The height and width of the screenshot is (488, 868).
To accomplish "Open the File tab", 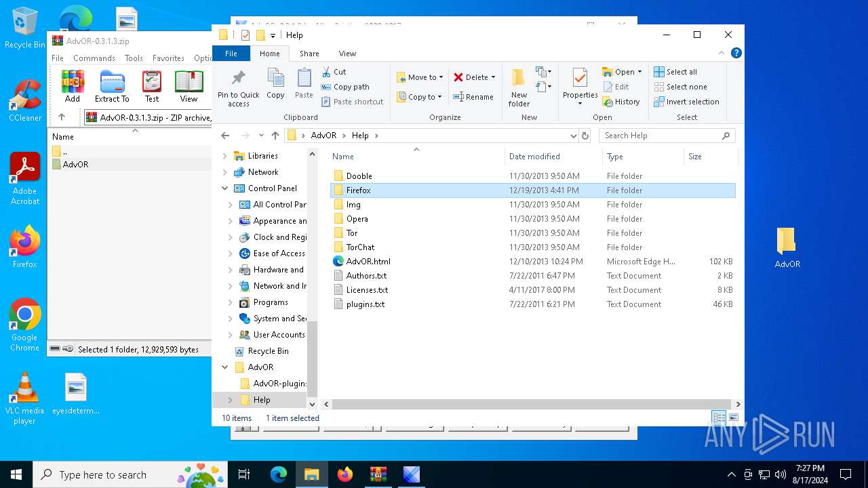I will coord(231,54).
